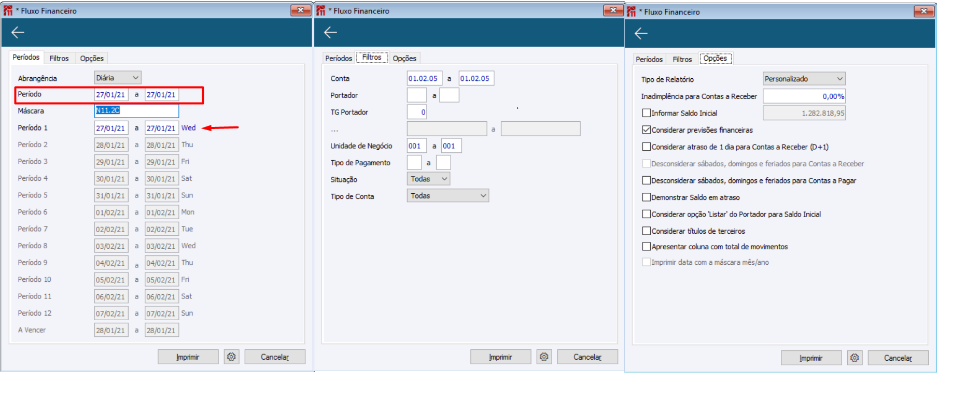
Task: Select Filtros tab in the middle window
Action: 372,58
